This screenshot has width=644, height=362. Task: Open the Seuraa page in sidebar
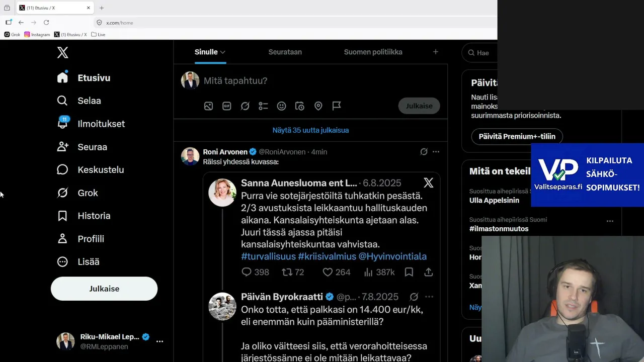(x=82, y=147)
